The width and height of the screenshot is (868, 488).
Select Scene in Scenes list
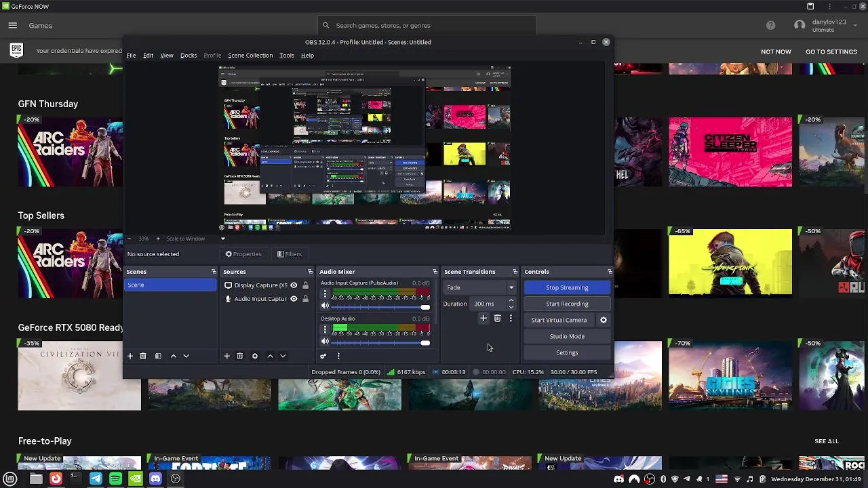click(170, 285)
